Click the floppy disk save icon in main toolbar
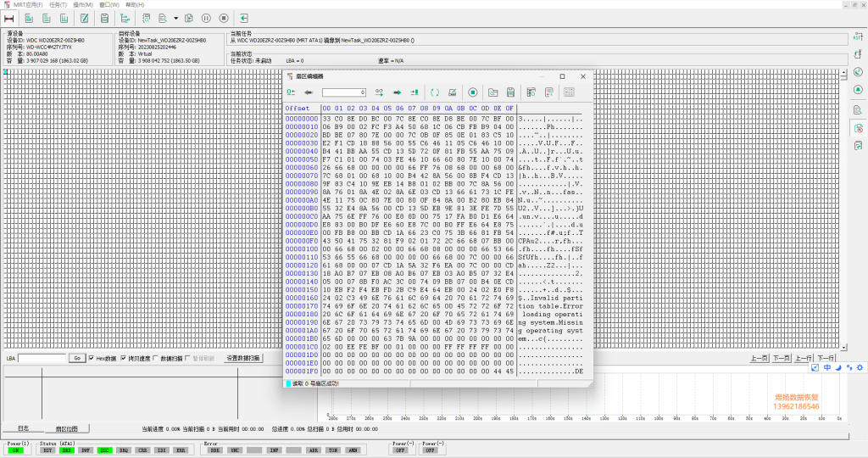The width and height of the screenshot is (868, 458). point(104,19)
